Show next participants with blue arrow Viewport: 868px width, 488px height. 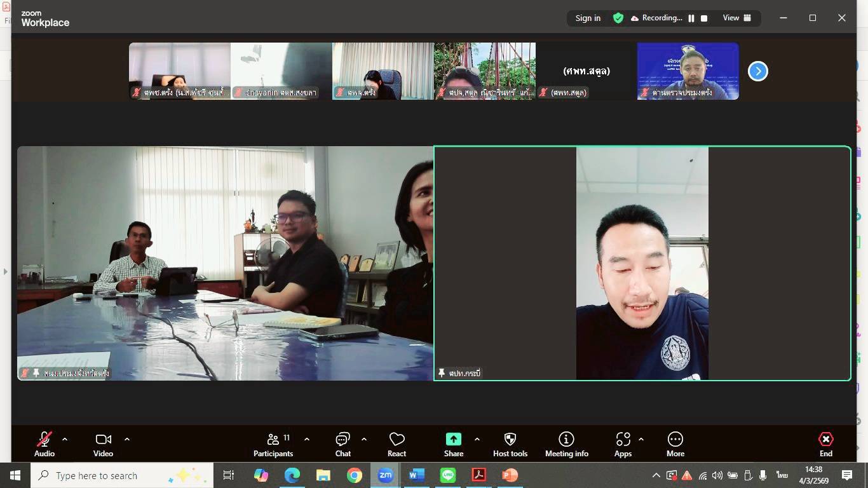coord(757,71)
